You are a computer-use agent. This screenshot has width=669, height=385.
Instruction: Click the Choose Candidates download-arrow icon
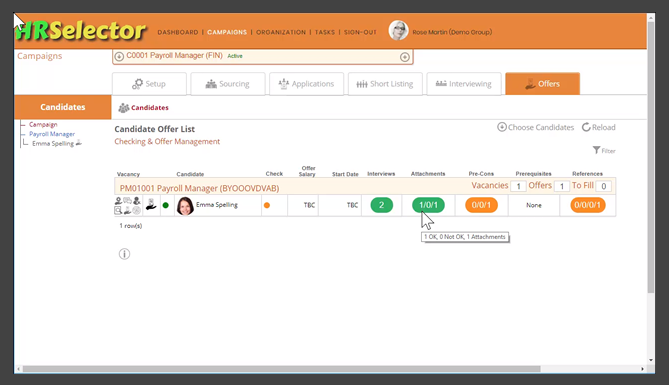[502, 127]
